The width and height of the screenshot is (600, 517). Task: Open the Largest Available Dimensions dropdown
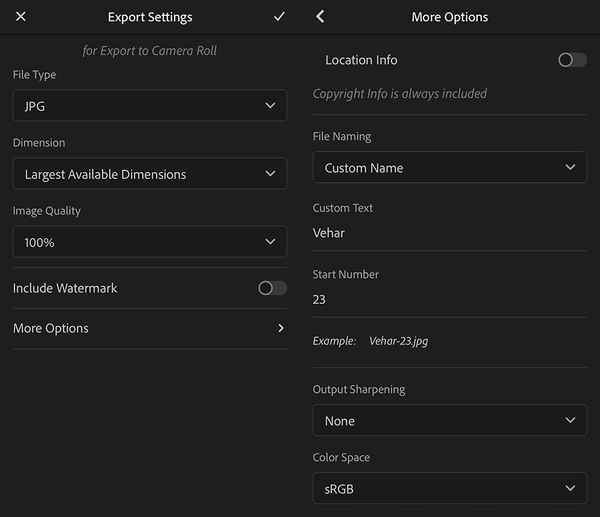(x=150, y=174)
